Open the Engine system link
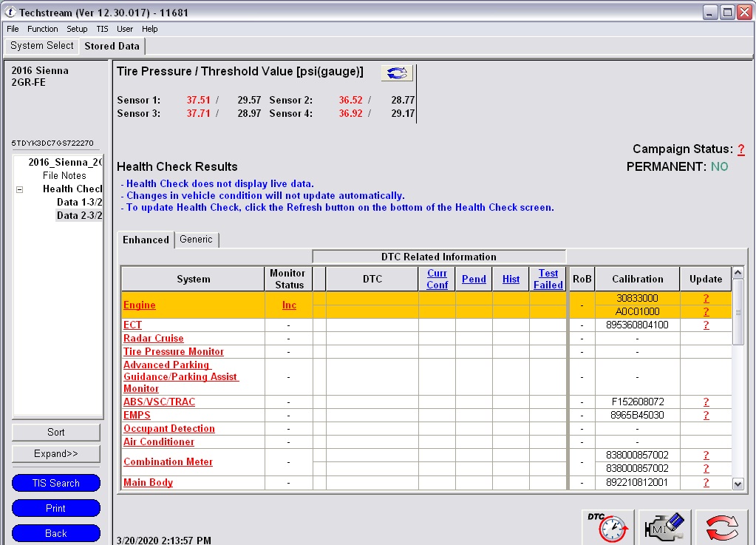This screenshot has width=756, height=545. coord(140,305)
